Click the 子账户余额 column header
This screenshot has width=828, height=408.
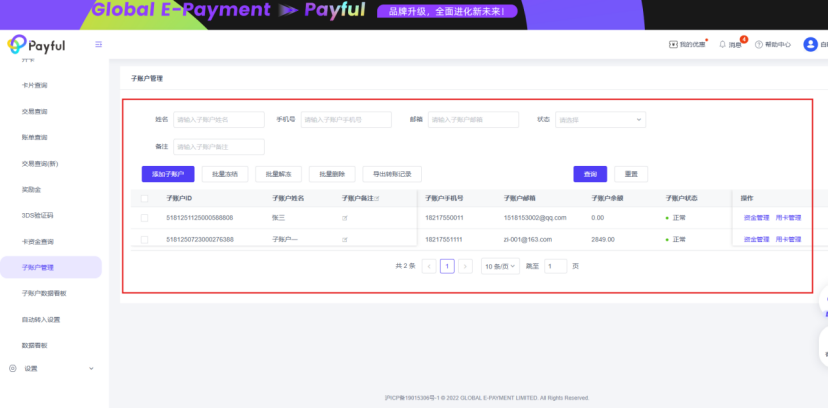(607, 198)
